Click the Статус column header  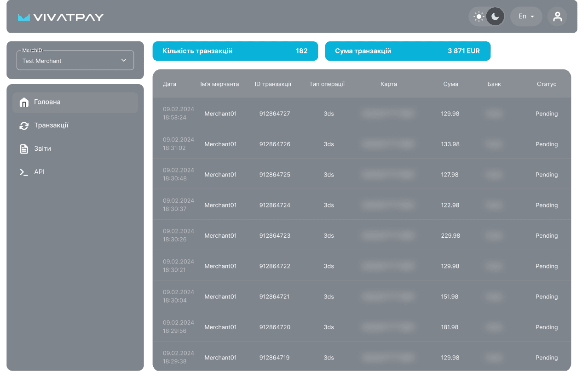(546, 84)
